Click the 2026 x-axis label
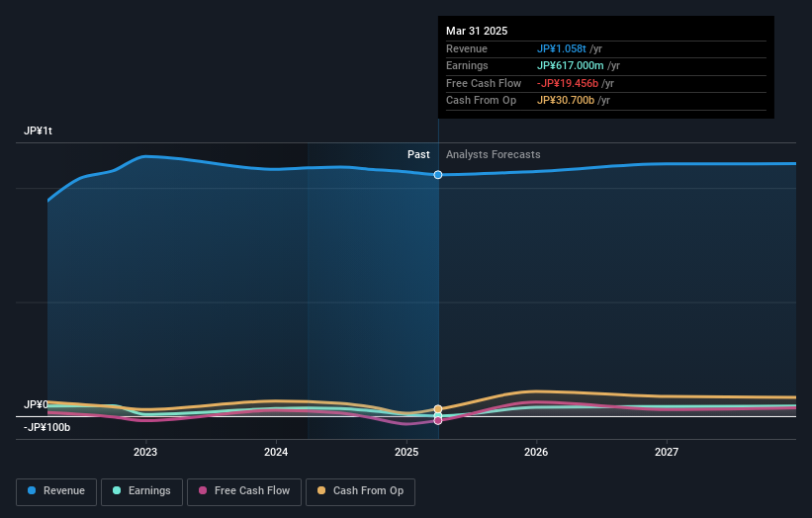This screenshot has height=518, width=812. (x=536, y=452)
